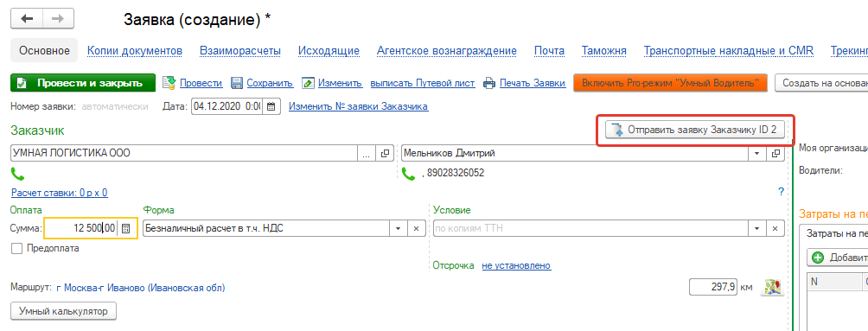Switch to Копии документов tab
868x331 pixels.
coord(135,51)
